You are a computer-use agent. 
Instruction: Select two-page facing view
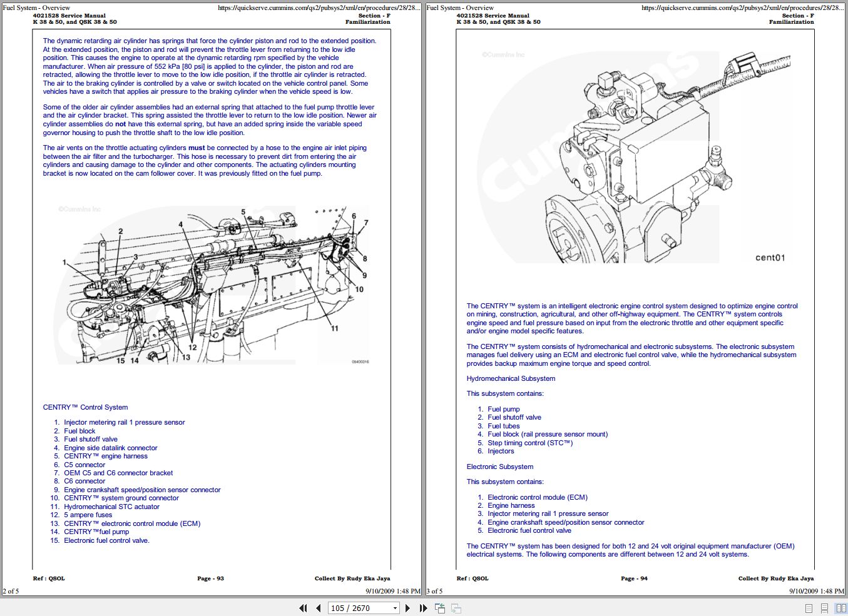tap(840, 608)
